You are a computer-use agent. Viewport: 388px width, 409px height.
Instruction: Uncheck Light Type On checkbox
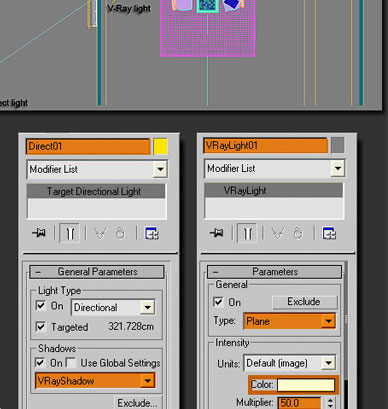41,305
